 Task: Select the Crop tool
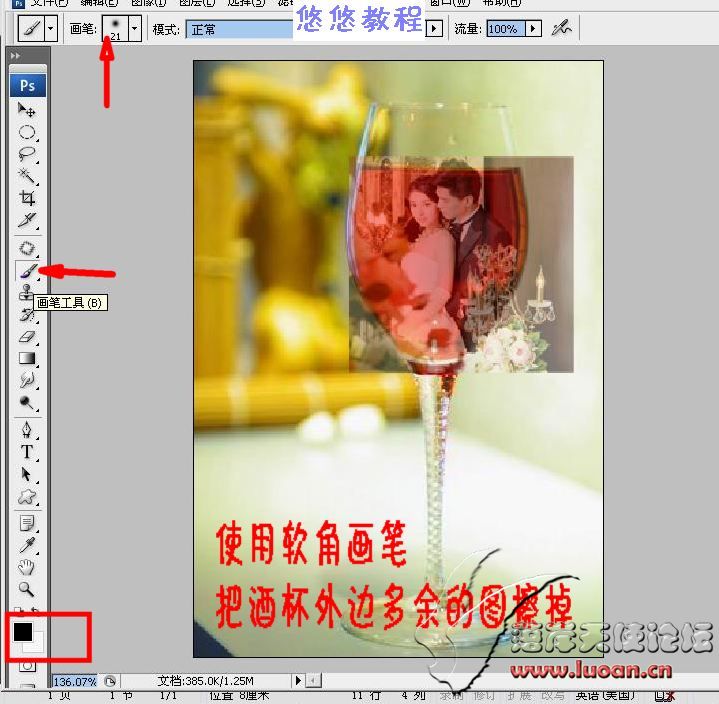(27, 198)
